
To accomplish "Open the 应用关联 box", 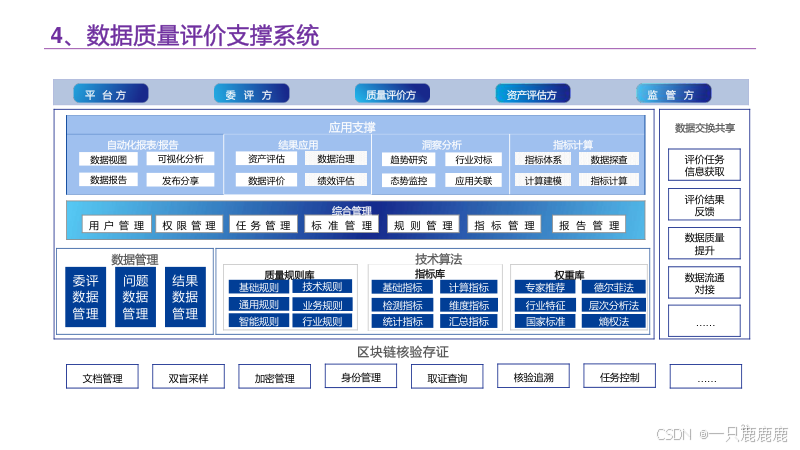I will coord(473,181).
